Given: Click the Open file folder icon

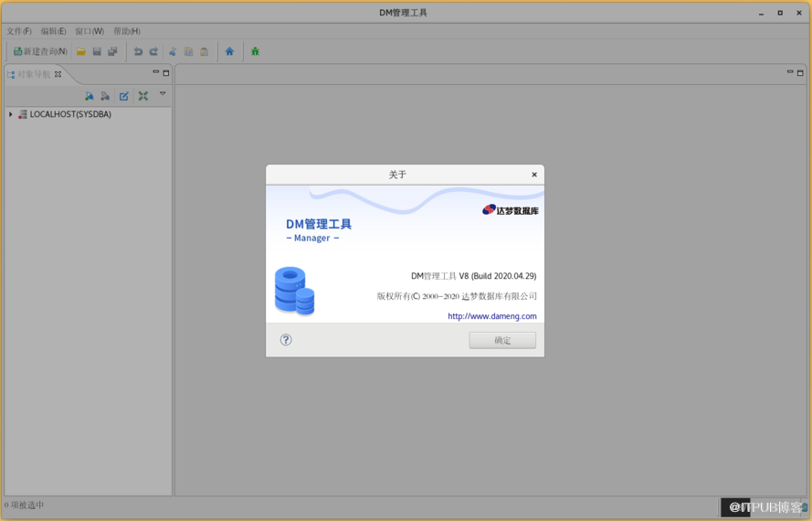Looking at the screenshot, I should pyautogui.click(x=81, y=52).
